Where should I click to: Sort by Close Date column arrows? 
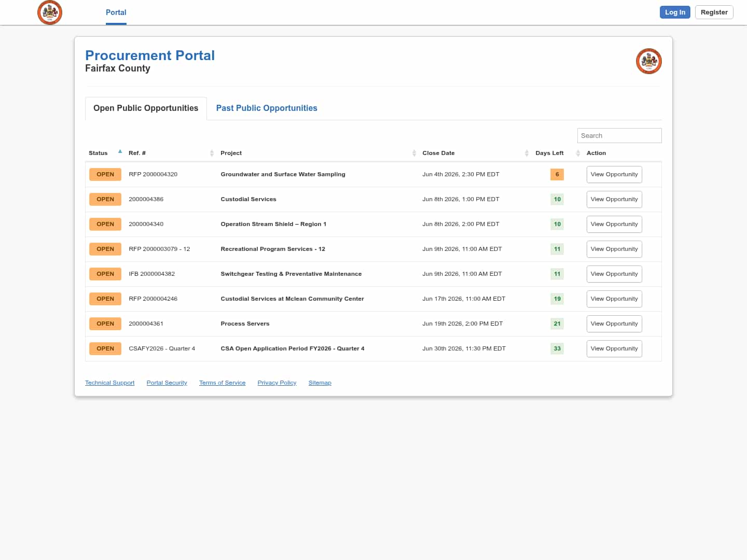pyautogui.click(x=527, y=153)
